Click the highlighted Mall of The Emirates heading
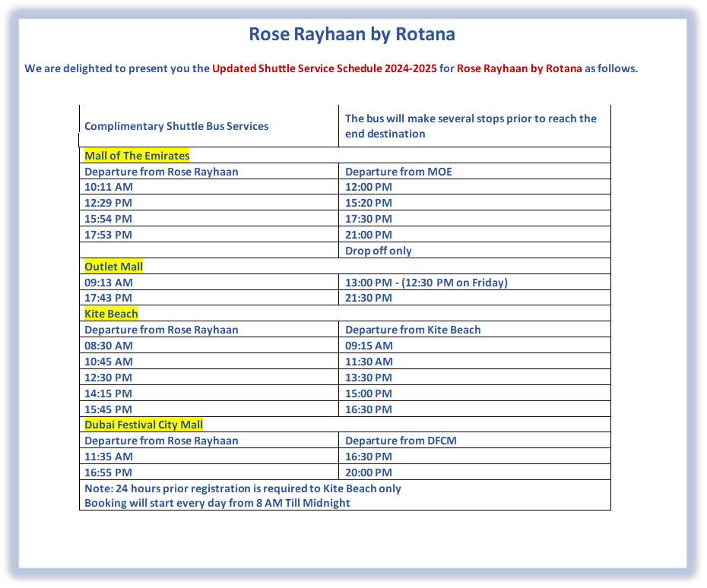This screenshot has width=707, height=588. point(137,156)
